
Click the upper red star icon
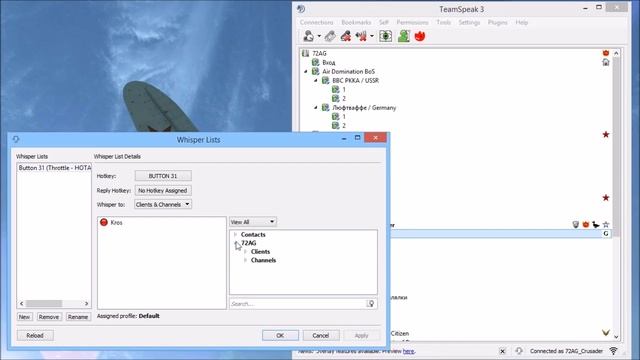coord(606,134)
